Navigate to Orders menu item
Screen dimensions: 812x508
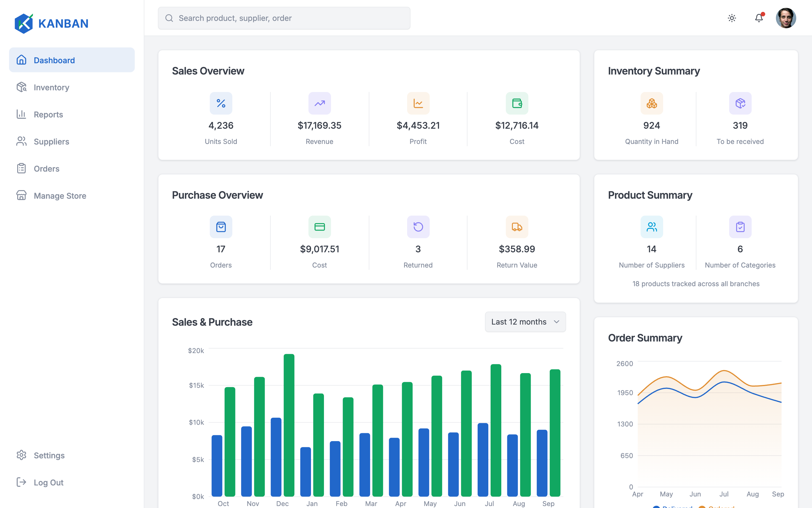[x=72, y=168]
